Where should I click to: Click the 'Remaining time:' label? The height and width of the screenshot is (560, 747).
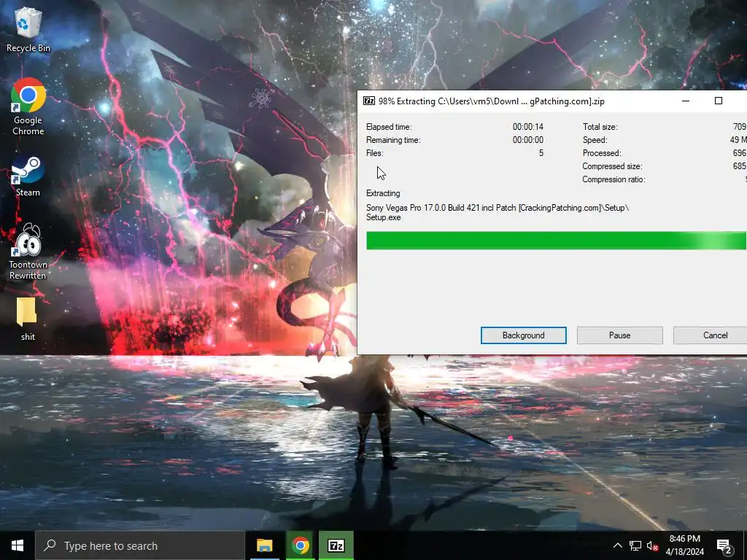[x=393, y=140]
